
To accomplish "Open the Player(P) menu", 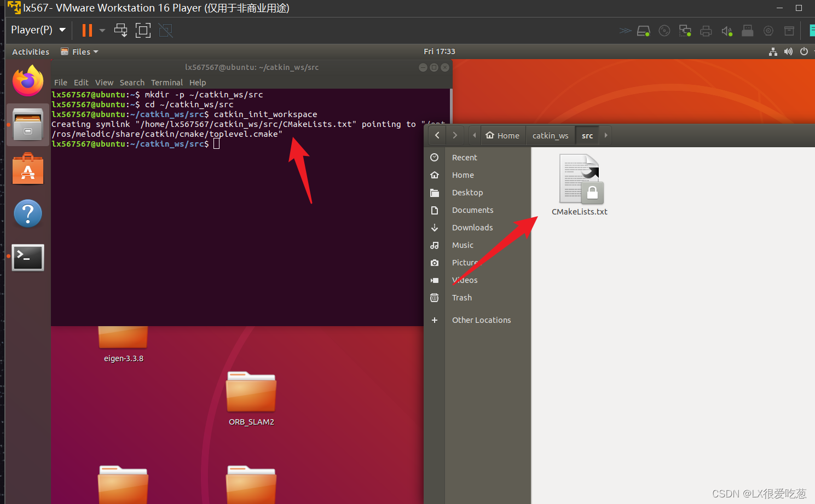I will [38, 30].
